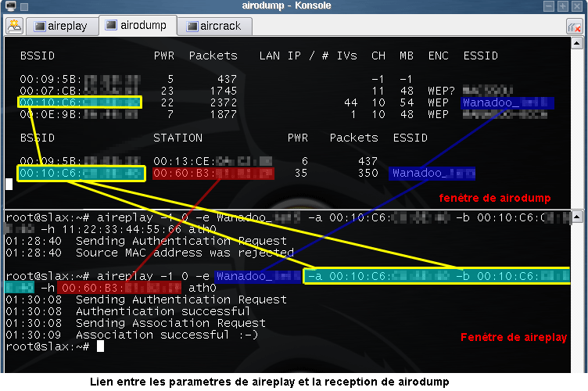Viewport: 588px width, 391px height.
Task: Click the fake MAC 11:22:33:44:55:66
Action: [x=122, y=229]
